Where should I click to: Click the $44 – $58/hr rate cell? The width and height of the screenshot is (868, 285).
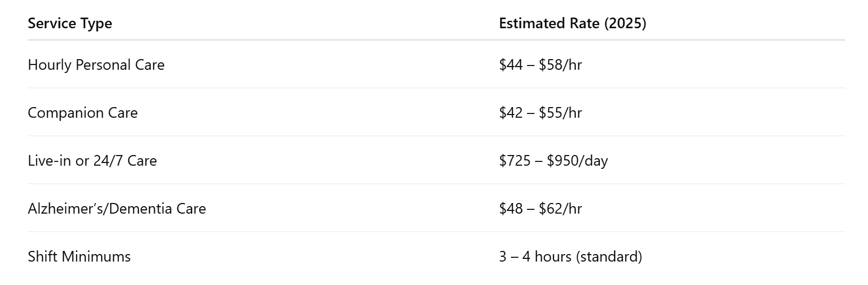[541, 64]
